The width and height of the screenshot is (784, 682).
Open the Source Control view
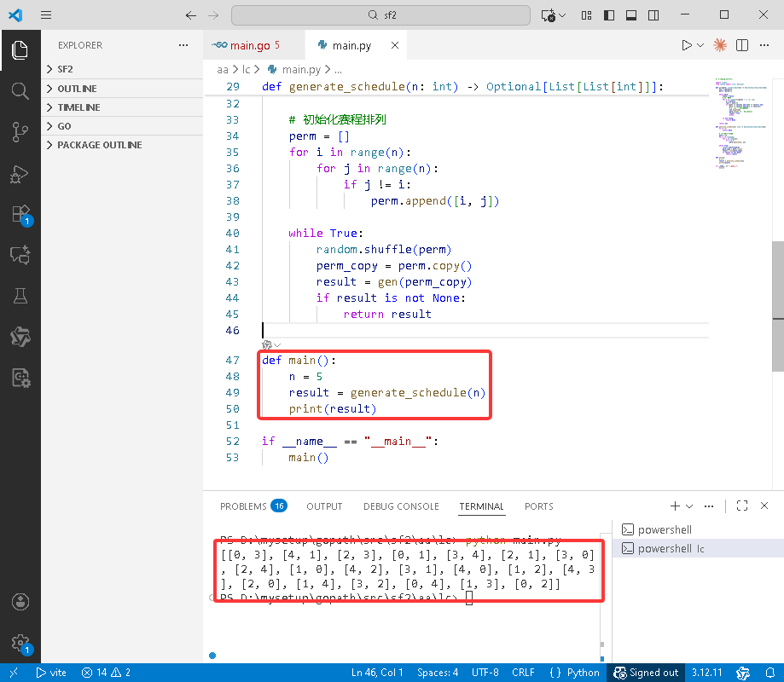tap(20, 132)
